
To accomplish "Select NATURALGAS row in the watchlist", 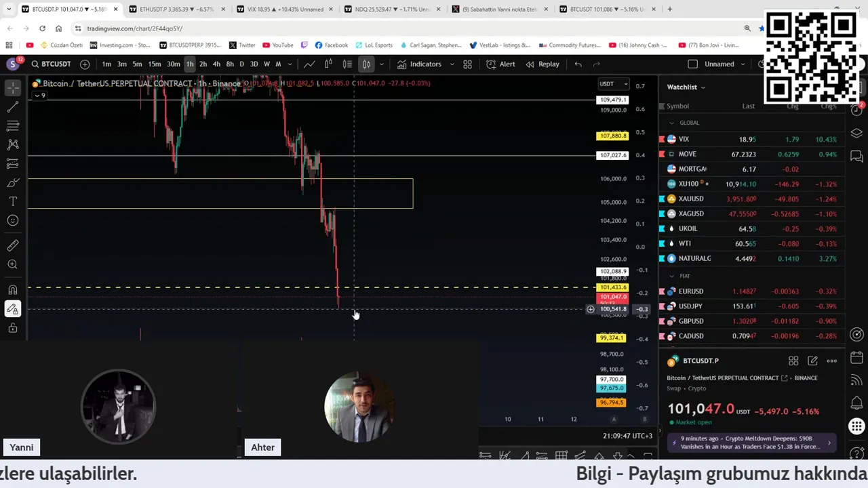I will [751, 258].
